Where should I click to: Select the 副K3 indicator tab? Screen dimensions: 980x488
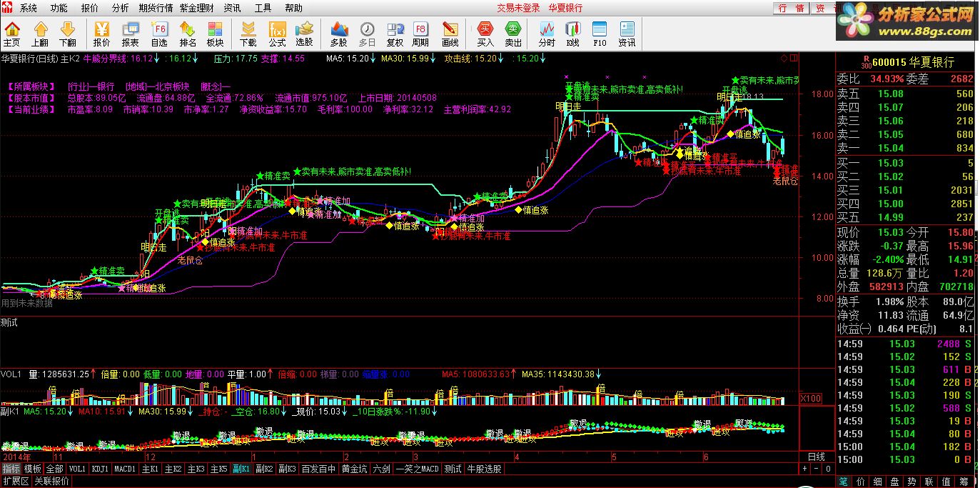287,469
